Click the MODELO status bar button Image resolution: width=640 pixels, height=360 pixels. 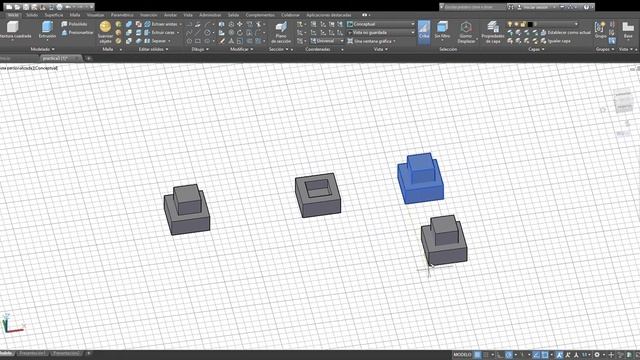click(x=462, y=355)
